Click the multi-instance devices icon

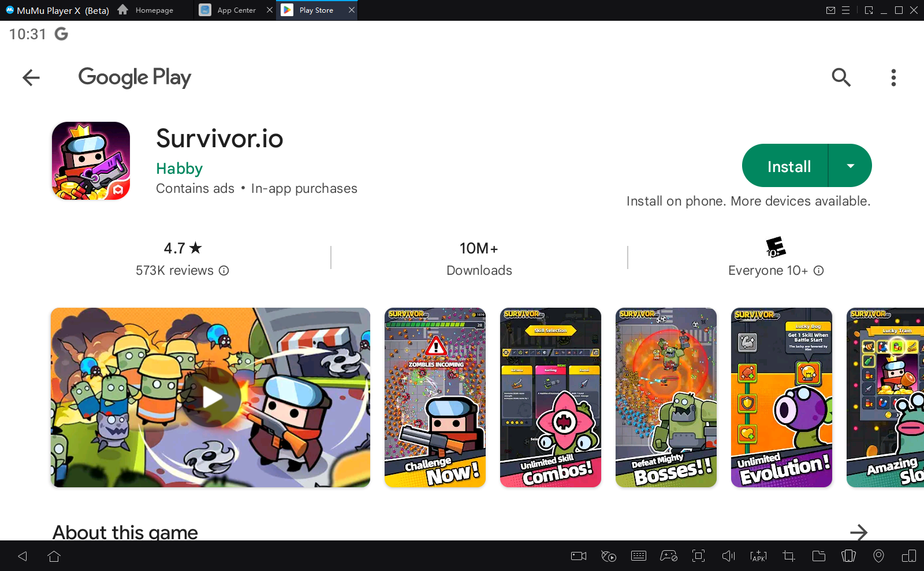click(x=909, y=556)
